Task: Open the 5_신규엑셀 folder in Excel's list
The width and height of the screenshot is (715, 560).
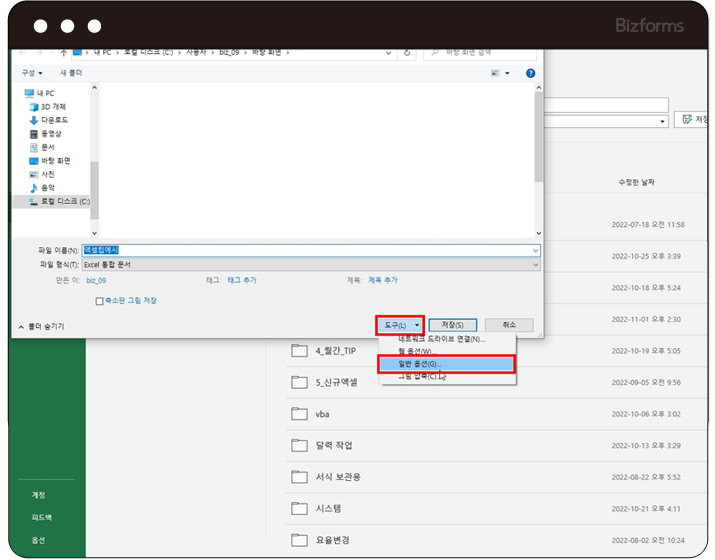Action: tap(497, 383)
